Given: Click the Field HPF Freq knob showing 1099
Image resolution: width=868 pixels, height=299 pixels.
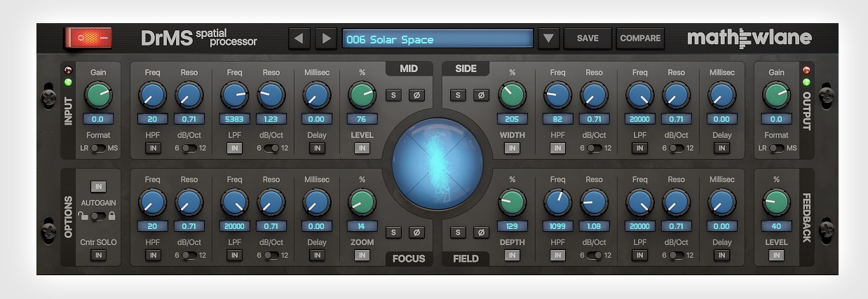Looking at the screenshot, I should coord(557,203).
